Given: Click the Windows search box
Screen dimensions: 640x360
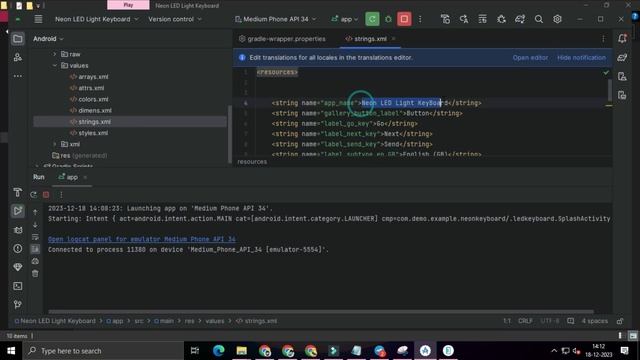Looking at the screenshot, I should pyautogui.click(x=103, y=351).
